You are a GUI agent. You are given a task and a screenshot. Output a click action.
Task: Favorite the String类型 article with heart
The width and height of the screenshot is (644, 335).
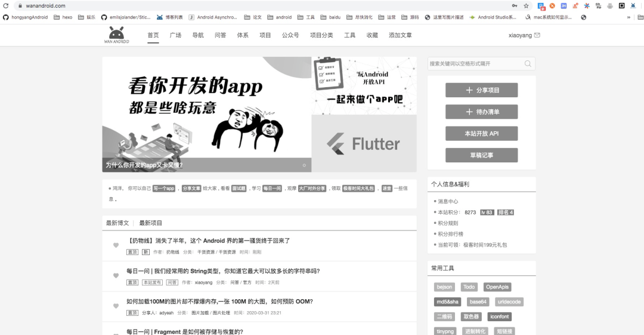(116, 276)
